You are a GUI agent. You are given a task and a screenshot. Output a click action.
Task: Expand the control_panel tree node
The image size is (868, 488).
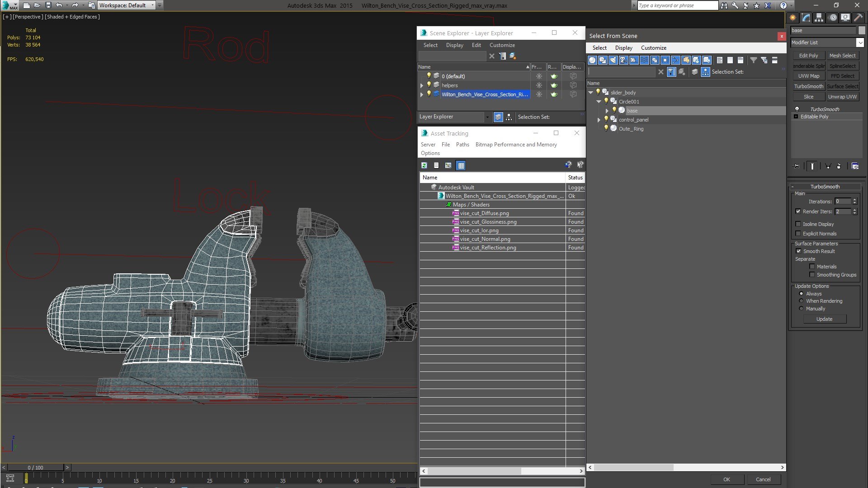tap(599, 120)
